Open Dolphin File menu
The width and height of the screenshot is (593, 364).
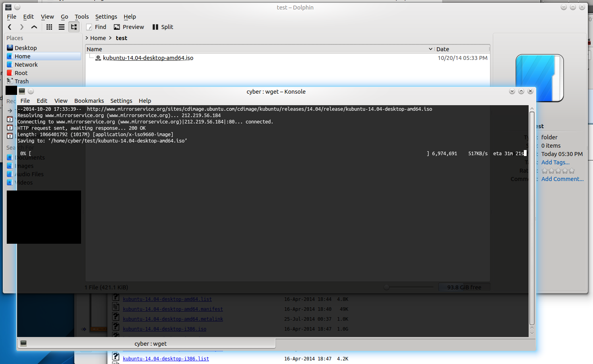tap(12, 17)
